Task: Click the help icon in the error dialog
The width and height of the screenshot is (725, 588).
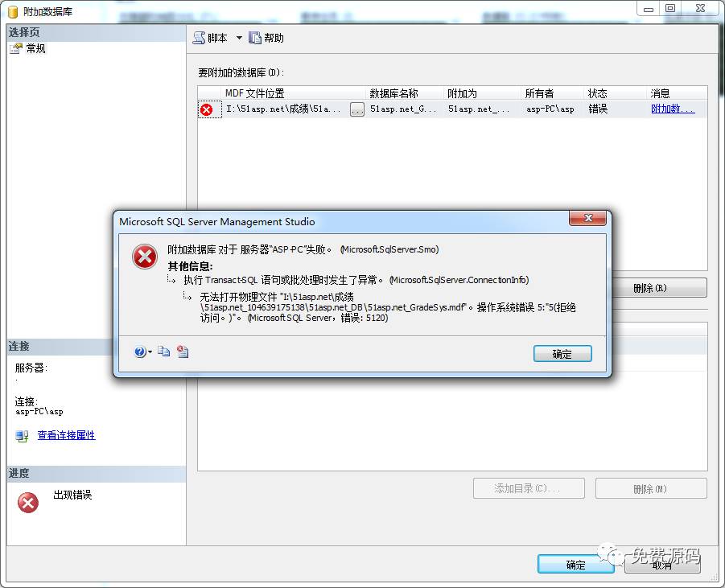Action: coord(140,352)
